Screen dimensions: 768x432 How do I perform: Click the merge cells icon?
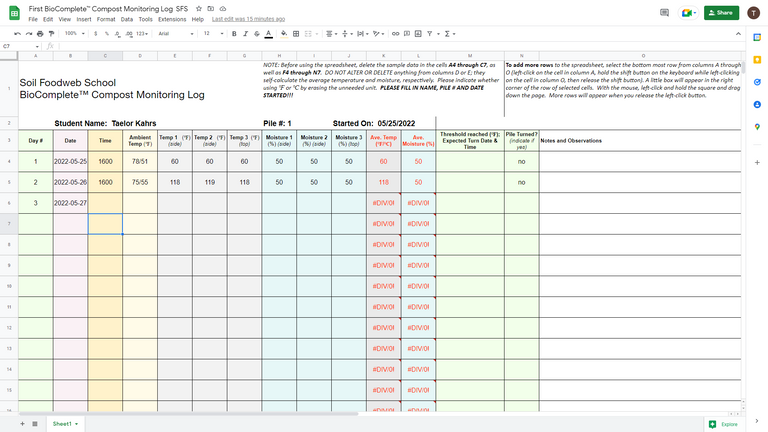[x=308, y=34]
